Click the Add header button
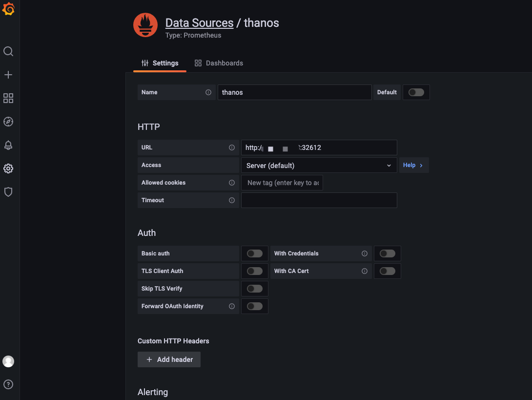Viewport: 532px width, 400px height. click(x=169, y=359)
